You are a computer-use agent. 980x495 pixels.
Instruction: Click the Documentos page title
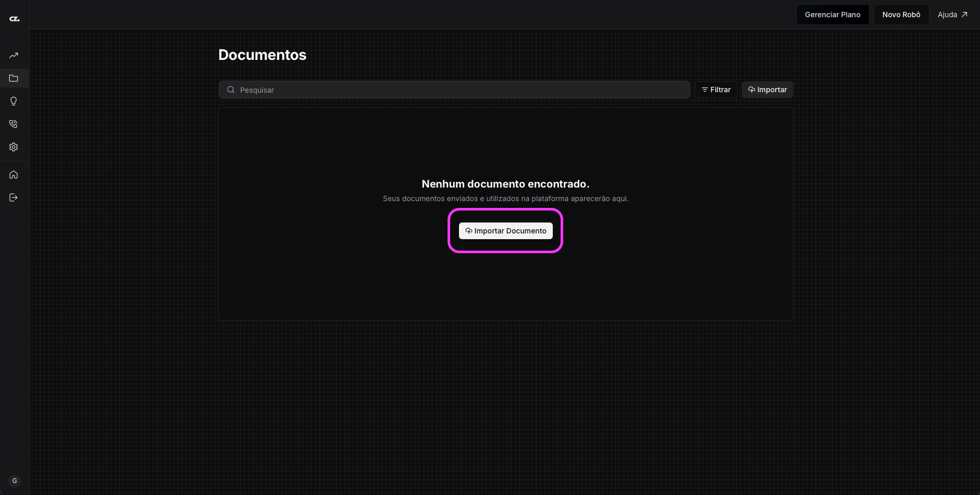tap(262, 55)
